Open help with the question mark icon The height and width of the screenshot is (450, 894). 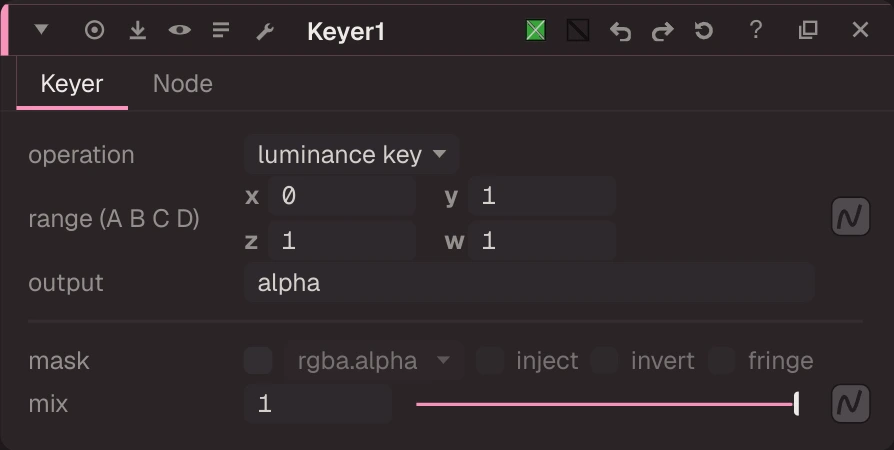pyautogui.click(x=756, y=30)
